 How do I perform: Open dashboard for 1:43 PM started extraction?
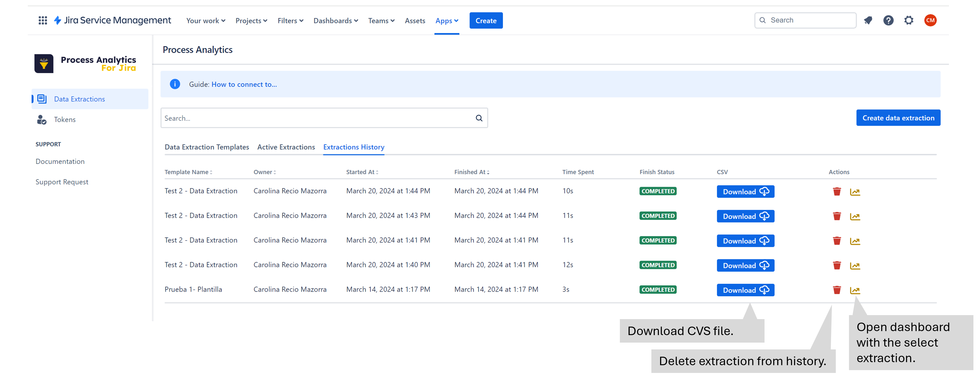click(855, 216)
